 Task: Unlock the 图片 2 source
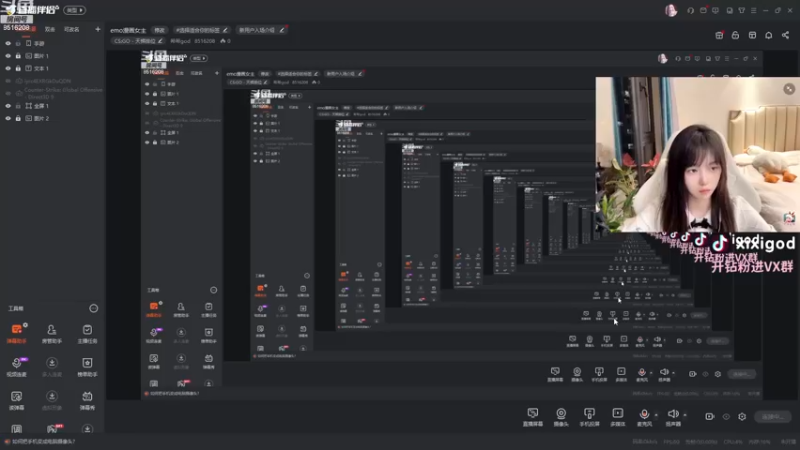[x=18, y=118]
